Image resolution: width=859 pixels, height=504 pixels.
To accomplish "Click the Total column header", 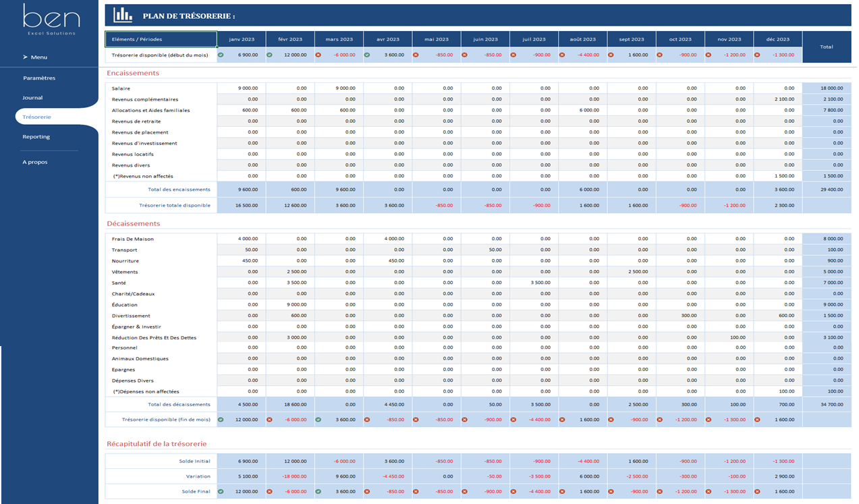I will tap(827, 47).
